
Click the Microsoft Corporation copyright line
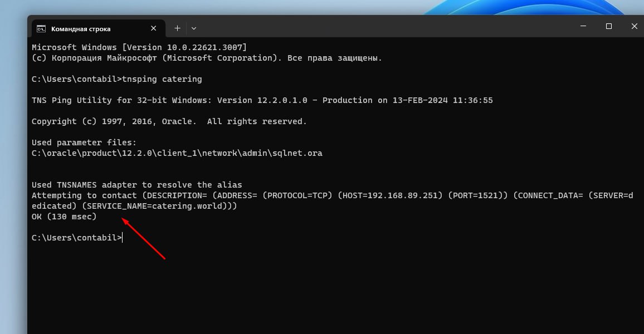point(207,58)
